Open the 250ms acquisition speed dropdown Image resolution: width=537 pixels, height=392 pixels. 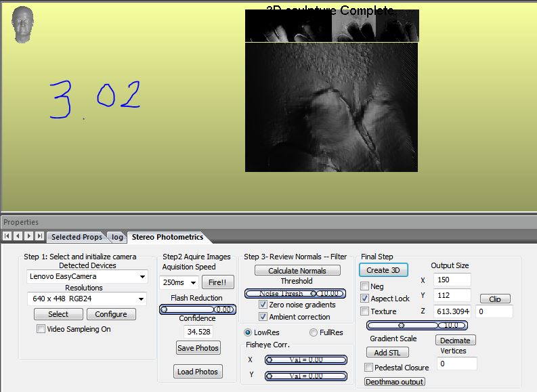tap(179, 282)
